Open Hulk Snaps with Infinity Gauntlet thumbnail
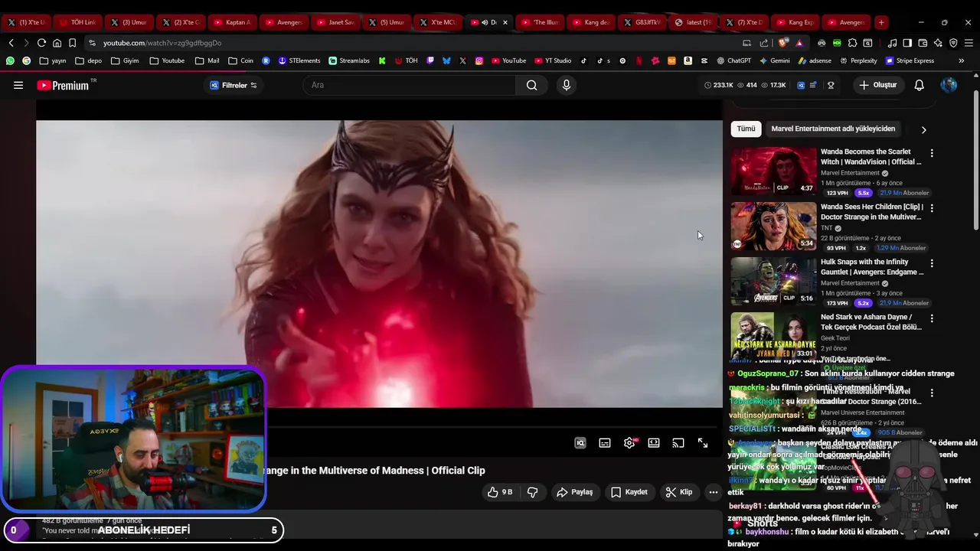 click(x=773, y=282)
